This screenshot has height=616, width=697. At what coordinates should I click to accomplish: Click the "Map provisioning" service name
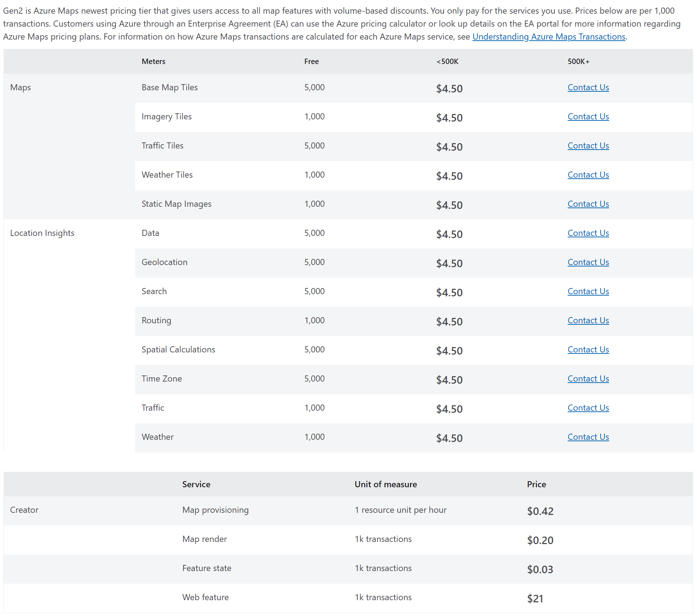[x=215, y=510]
